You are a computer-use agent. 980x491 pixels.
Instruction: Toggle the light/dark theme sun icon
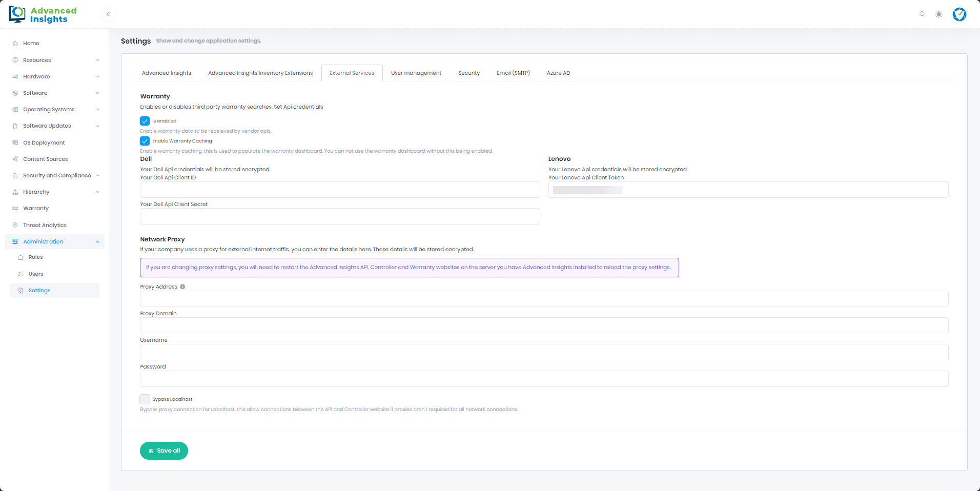click(x=938, y=14)
